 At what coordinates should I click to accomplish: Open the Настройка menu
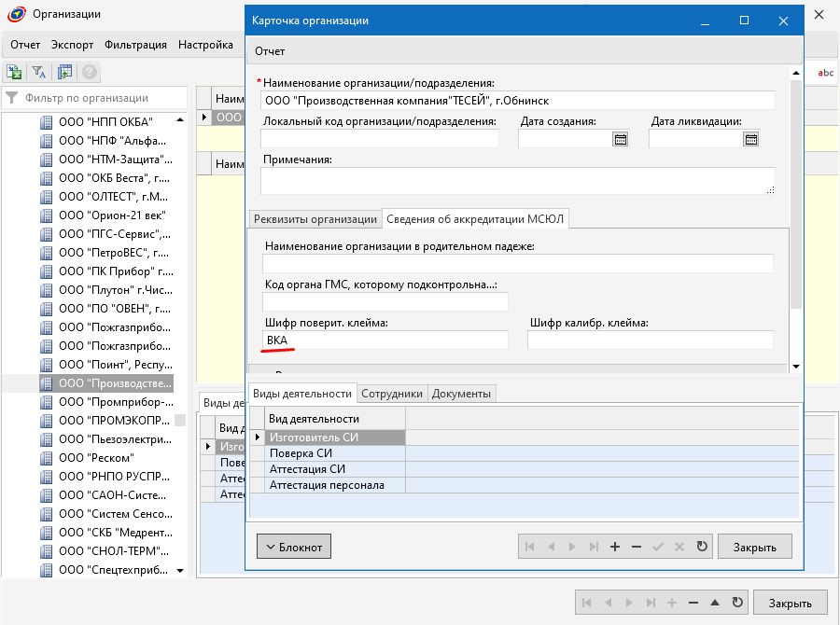point(205,45)
